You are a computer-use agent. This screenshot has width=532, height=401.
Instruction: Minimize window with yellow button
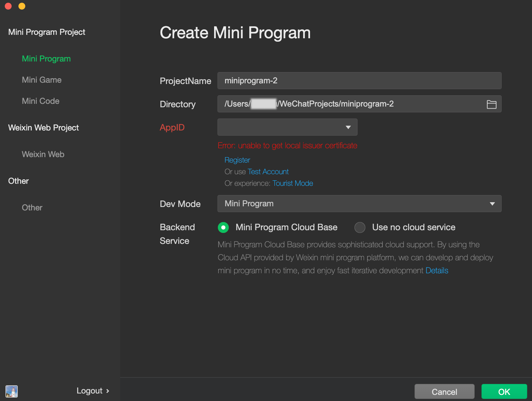pyautogui.click(x=22, y=6)
